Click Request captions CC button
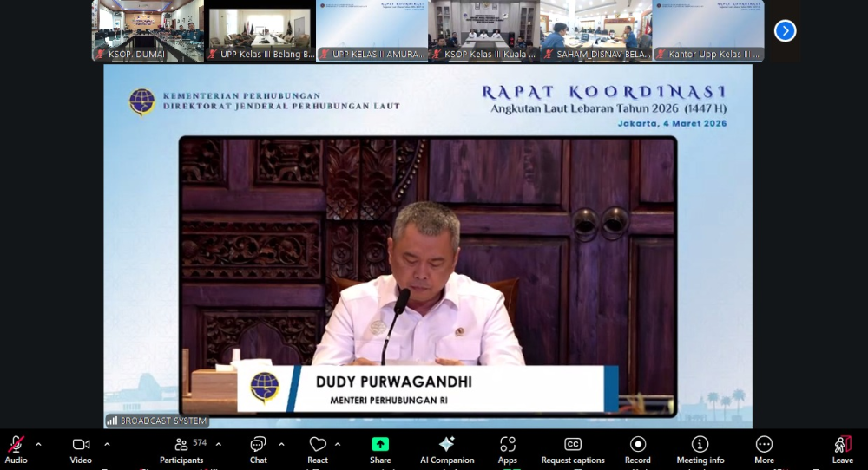 [x=573, y=450]
